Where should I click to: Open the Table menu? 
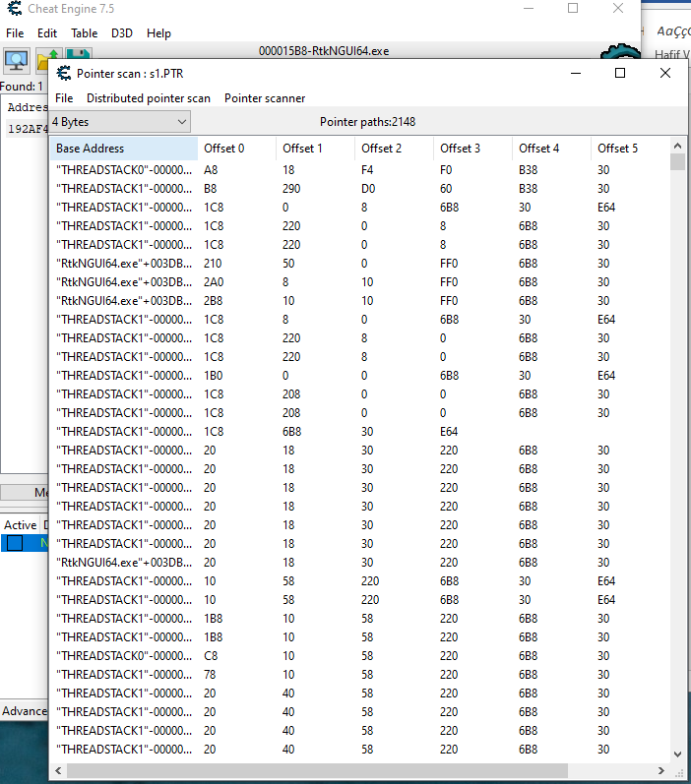pyautogui.click(x=84, y=33)
